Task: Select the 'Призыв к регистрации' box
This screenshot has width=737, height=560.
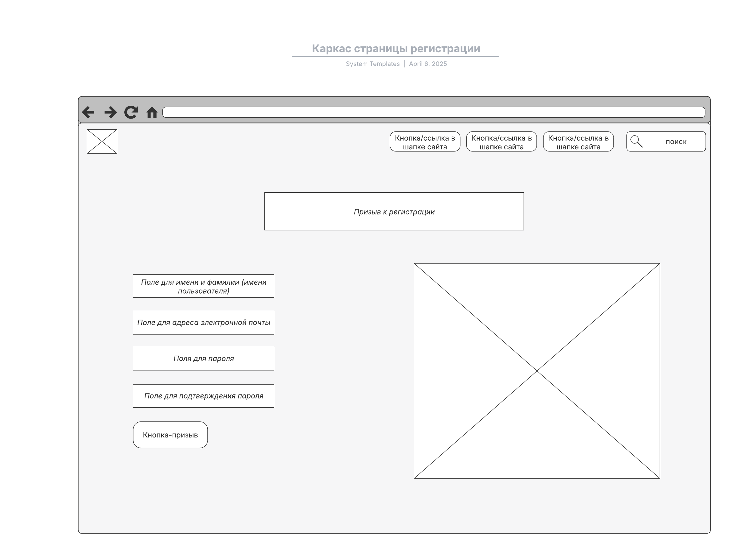Action: coord(394,211)
